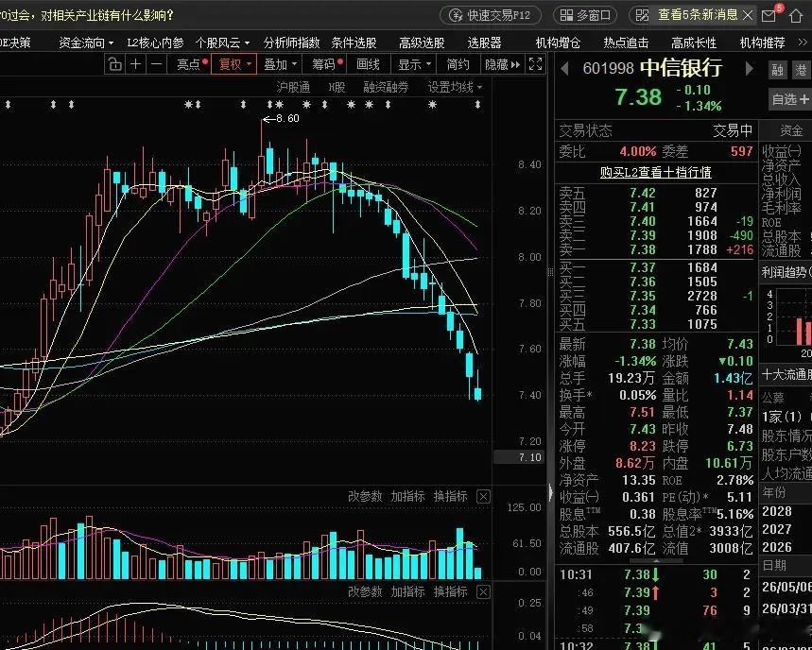
Task: Open 高成长性 menu
Action: point(694,43)
